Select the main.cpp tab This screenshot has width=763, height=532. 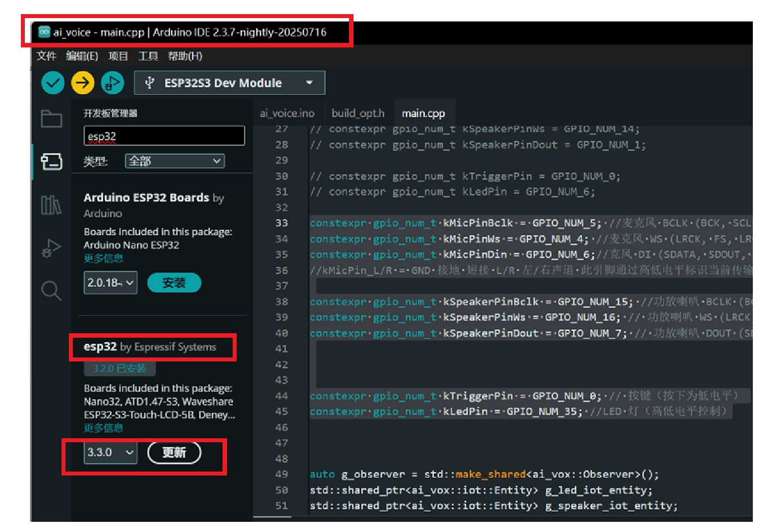point(423,114)
